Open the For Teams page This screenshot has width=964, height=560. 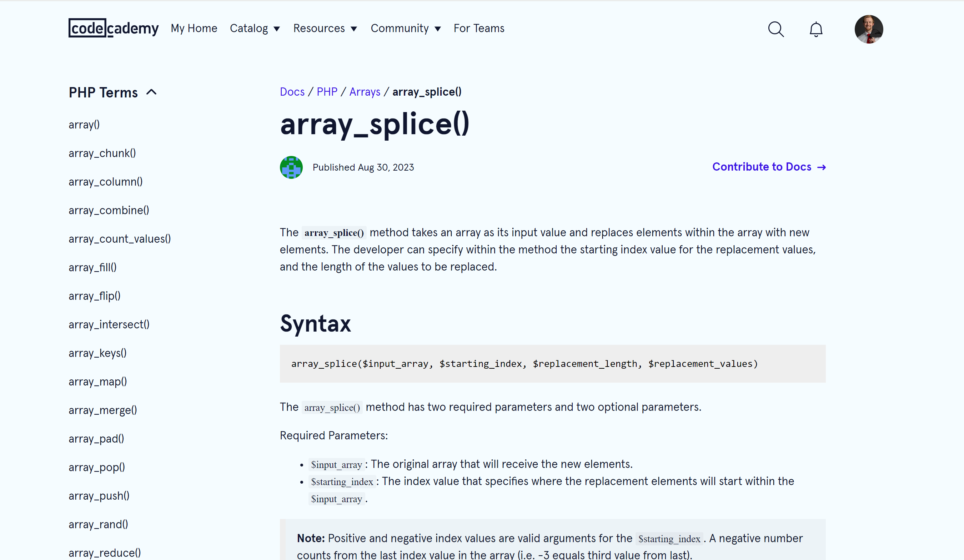tap(478, 28)
